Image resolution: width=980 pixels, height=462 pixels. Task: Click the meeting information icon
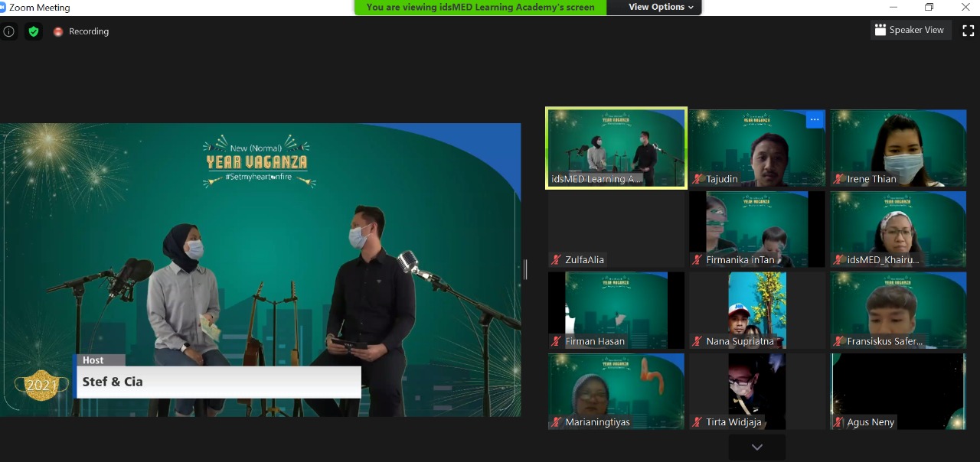point(9,31)
